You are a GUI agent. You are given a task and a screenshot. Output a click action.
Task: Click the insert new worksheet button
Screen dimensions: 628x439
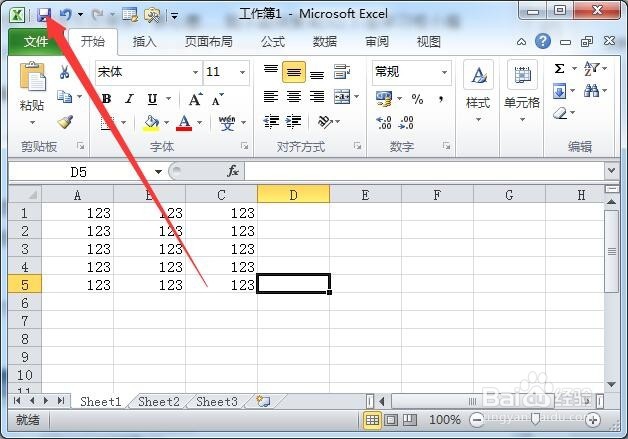pos(264,401)
